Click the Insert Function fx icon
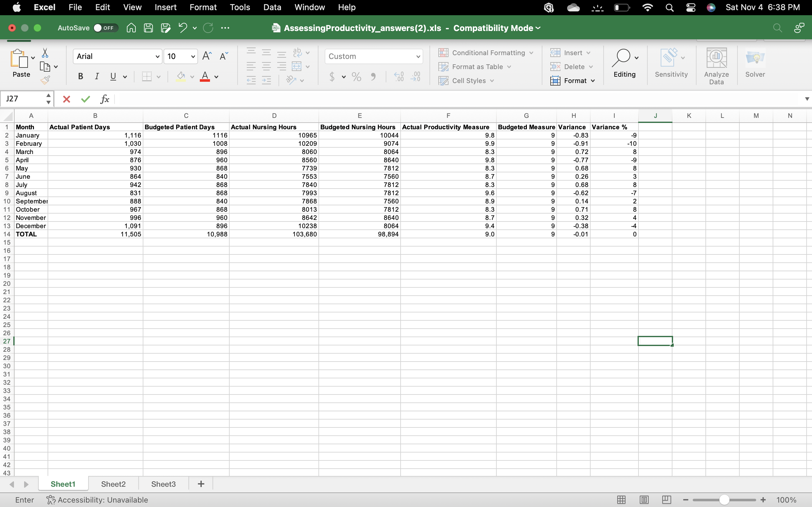 105,99
